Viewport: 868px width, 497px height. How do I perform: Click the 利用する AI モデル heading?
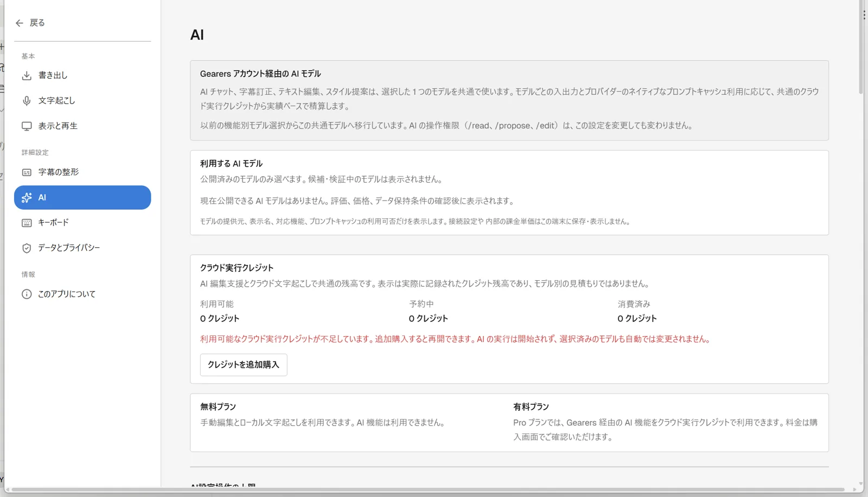coord(231,164)
